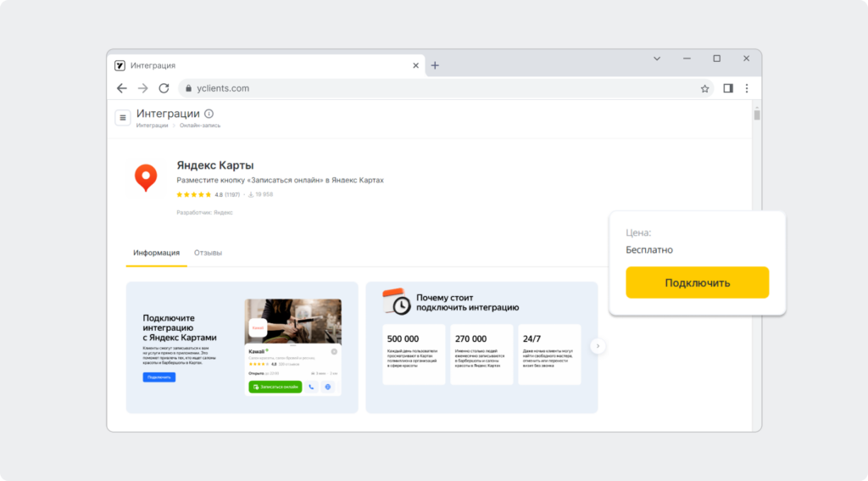
Task: Click the Яндекс Карты title
Action: (214, 165)
